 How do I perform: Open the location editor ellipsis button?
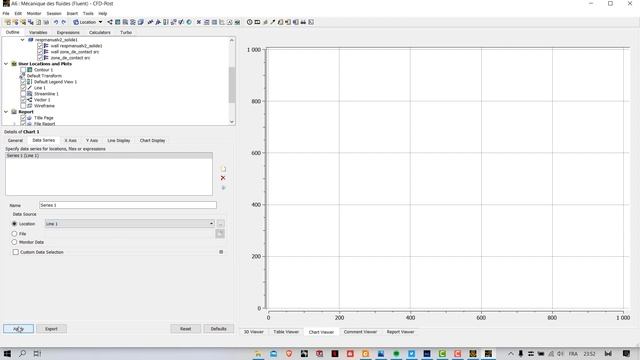pos(220,224)
